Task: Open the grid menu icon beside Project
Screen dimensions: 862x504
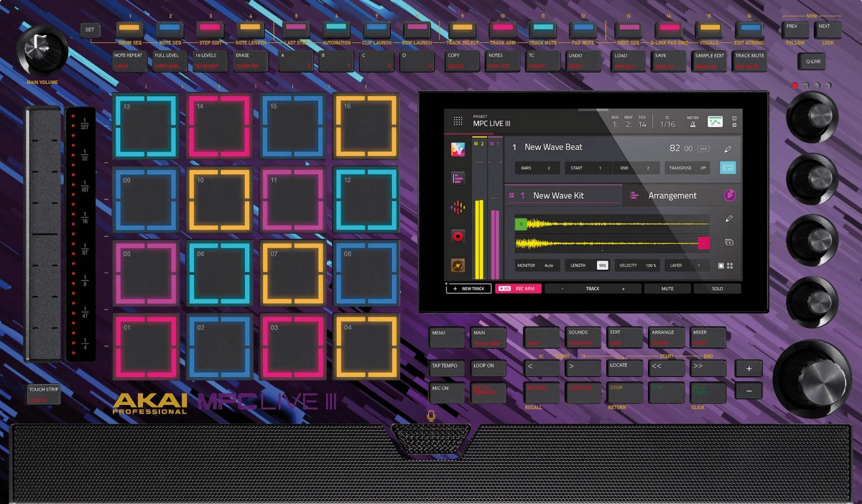Action: [x=458, y=121]
